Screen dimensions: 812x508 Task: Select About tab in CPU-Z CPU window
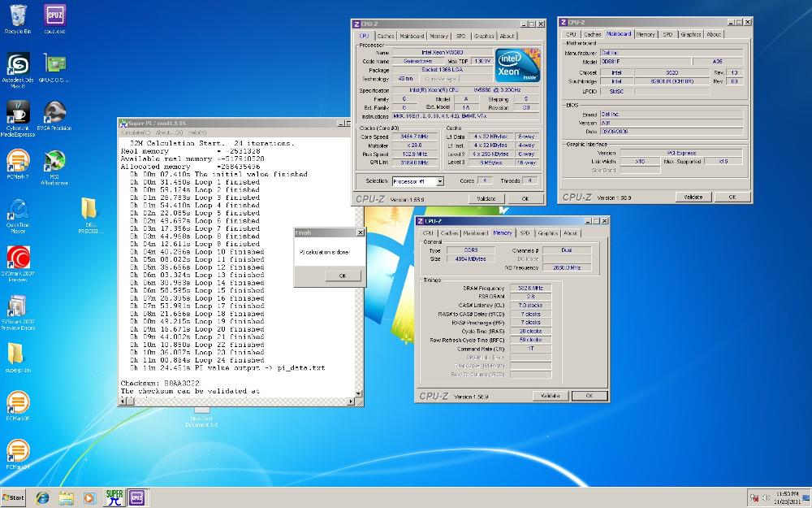[507, 36]
